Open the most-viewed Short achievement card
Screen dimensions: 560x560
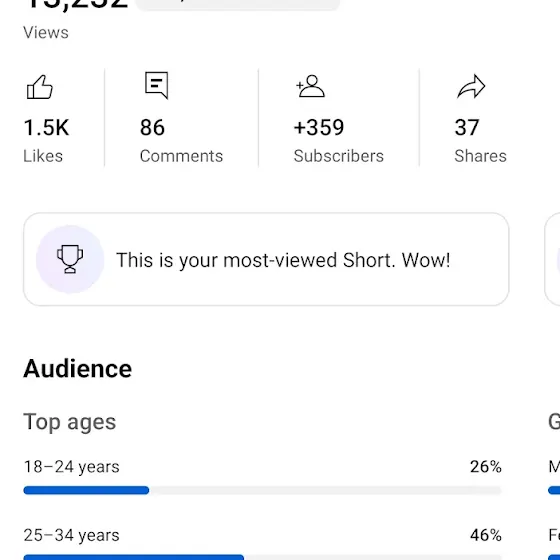pyautogui.click(x=266, y=259)
